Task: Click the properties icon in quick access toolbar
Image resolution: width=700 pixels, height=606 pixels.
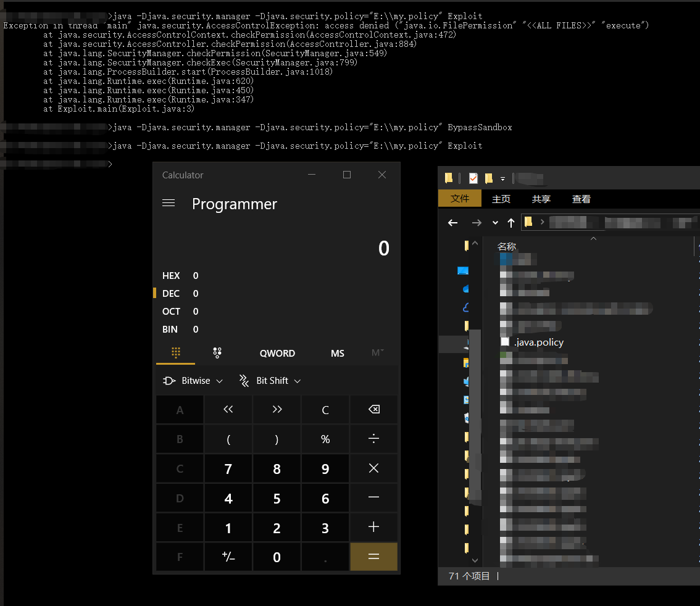Action: pyautogui.click(x=473, y=178)
